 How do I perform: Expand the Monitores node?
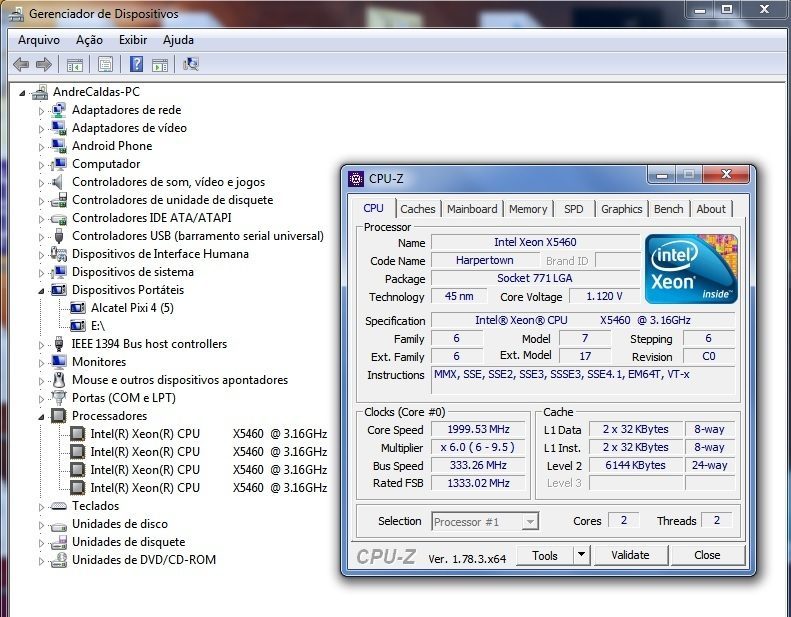click(x=41, y=363)
